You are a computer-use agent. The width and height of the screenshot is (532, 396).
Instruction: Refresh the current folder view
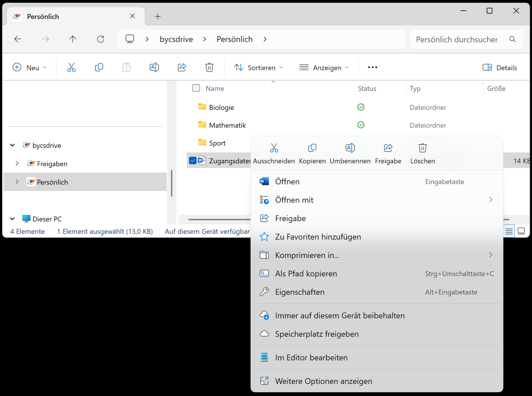click(x=101, y=39)
